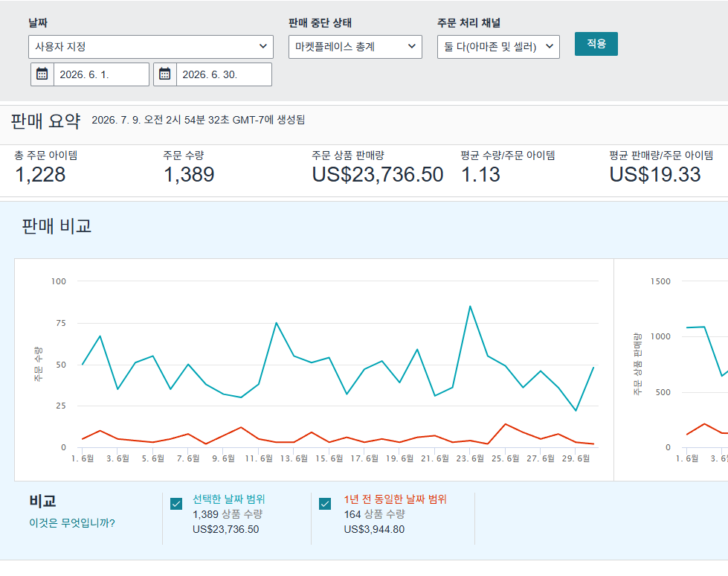This screenshot has width=728, height=576.
Task: Click the 23. 6월 peak on teal line
Action: click(x=470, y=306)
